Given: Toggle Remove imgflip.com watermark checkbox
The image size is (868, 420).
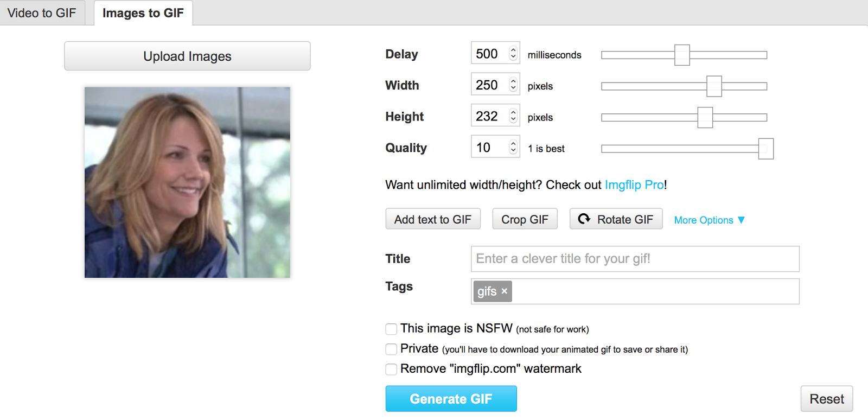Looking at the screenshot, I should click(x=391, y=370).
